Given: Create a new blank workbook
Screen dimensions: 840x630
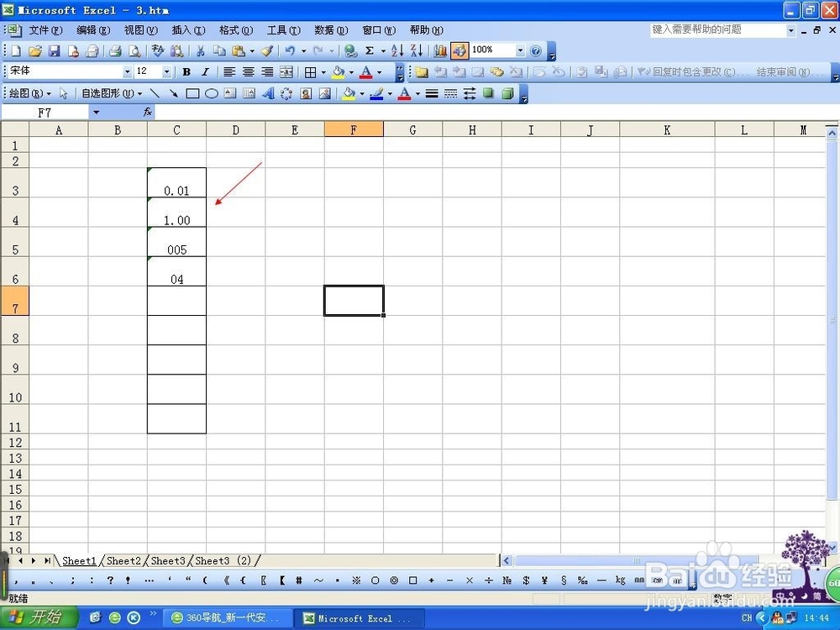Looking at the screenshot, I should pos(16,51).
